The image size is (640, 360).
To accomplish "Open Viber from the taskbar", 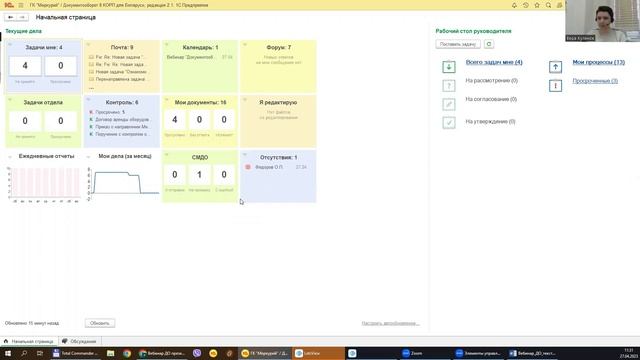I will [197, 353].
